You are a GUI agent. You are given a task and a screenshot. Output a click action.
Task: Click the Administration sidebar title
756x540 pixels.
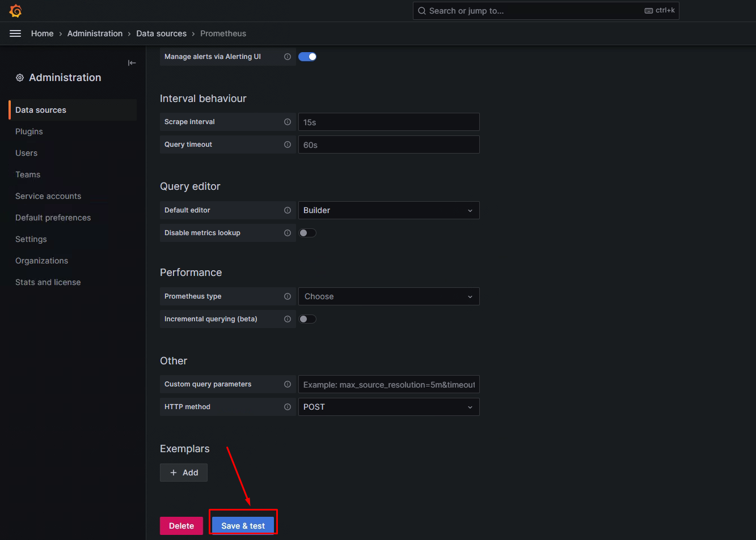65,78
